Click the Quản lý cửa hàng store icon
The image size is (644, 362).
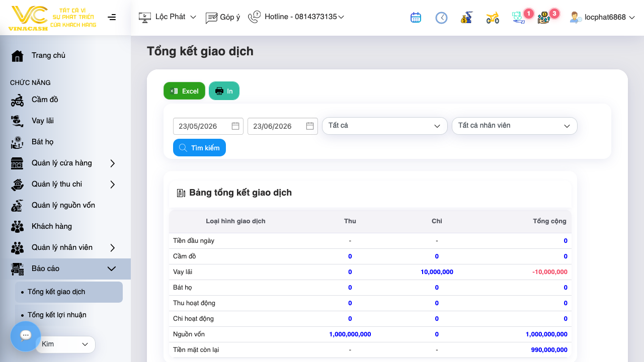(18, 163)
